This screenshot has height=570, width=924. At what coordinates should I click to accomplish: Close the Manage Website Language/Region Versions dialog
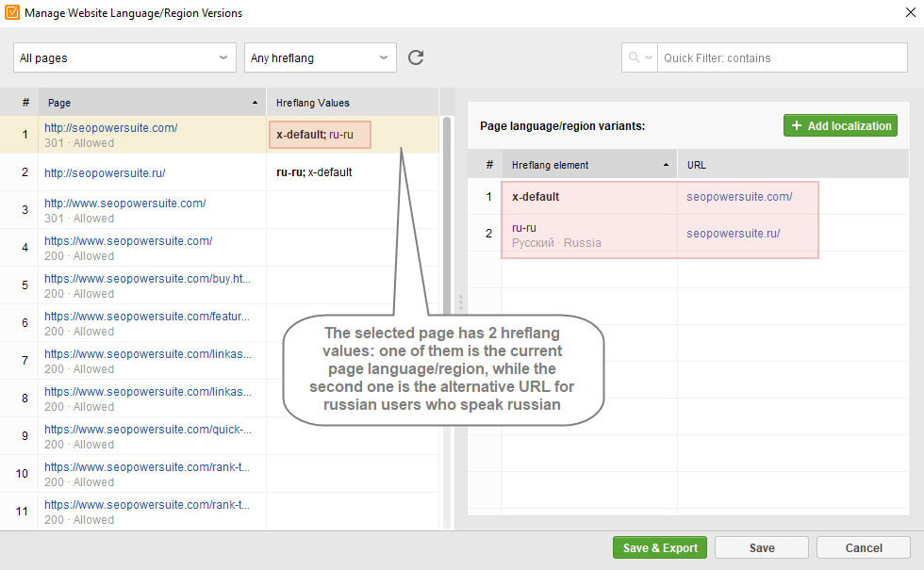pos(911,12)
